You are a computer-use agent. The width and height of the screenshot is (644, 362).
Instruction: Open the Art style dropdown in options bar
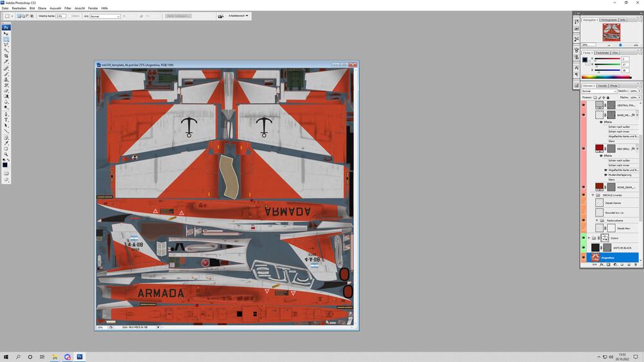tap(105, 16)
